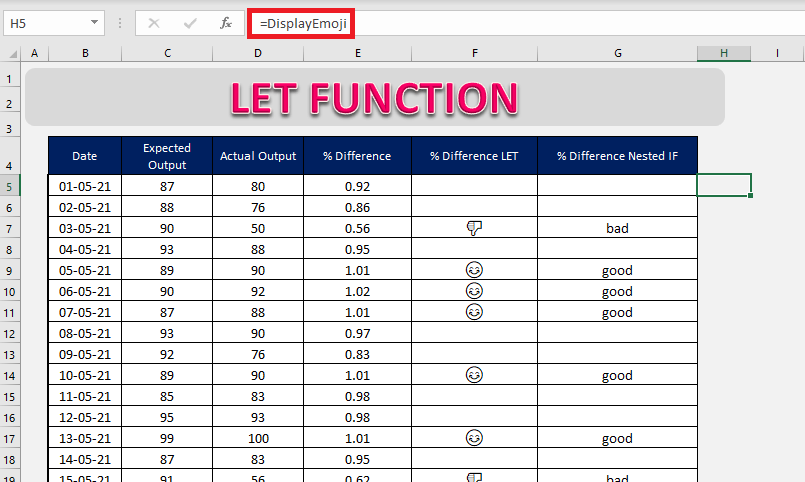The image size is (805, 482).
Task: Select row 5 header
Action: [10, 186]
